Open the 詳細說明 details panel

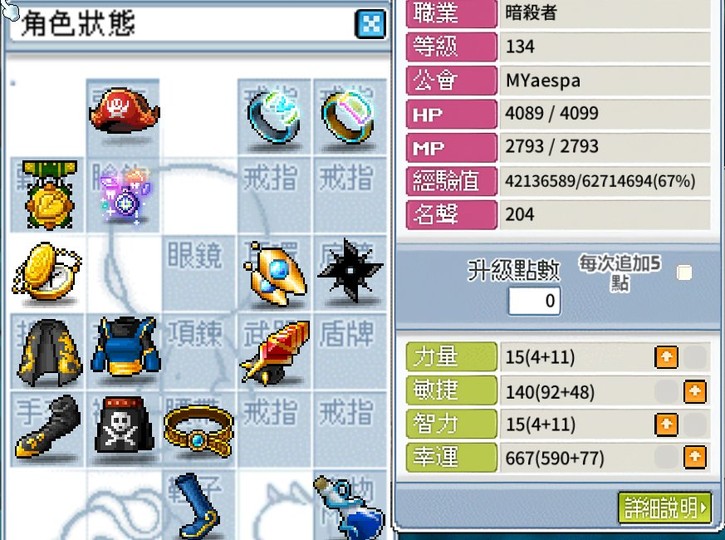click(664, 508)
